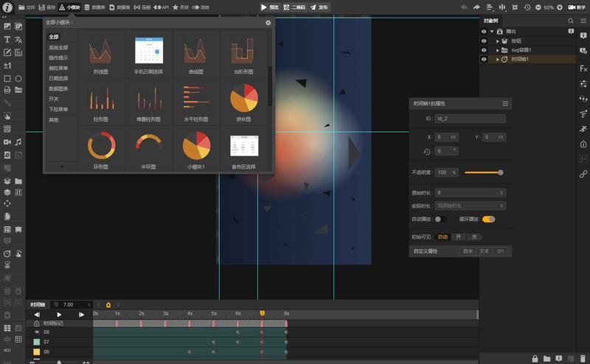Click the timeline play button

point(59,315)
